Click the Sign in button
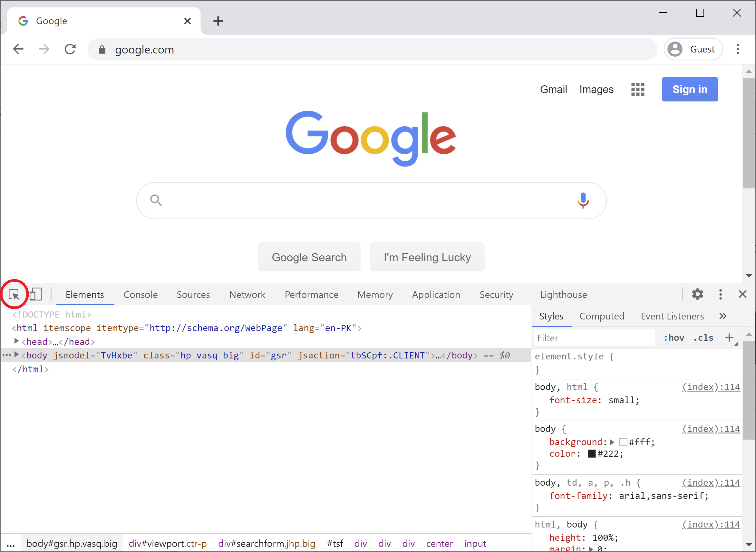Screen dimensions: 756x552 690,90
